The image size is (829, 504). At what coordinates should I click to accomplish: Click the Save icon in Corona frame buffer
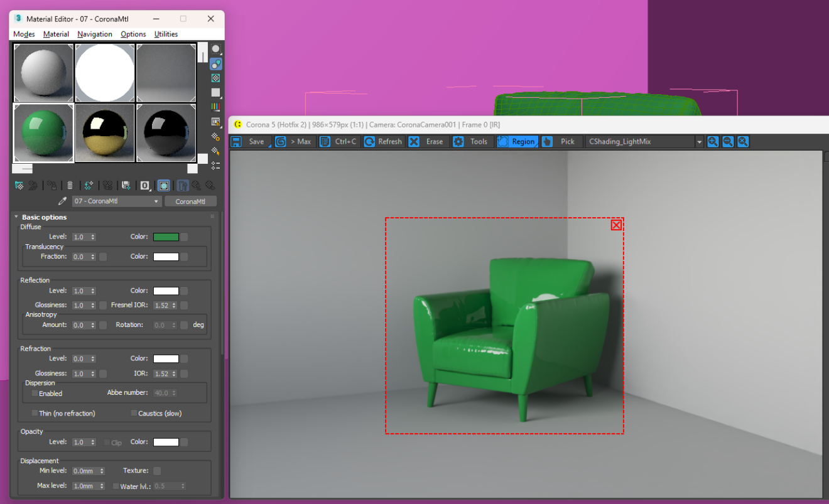coord(237,142)
